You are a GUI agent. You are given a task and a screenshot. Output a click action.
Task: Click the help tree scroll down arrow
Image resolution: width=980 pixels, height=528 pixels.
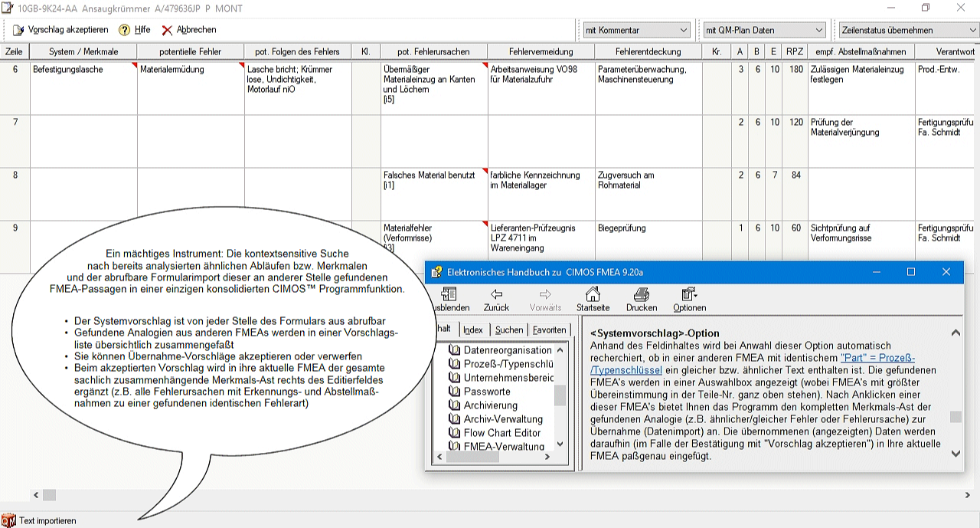click(x=560, y=444)
